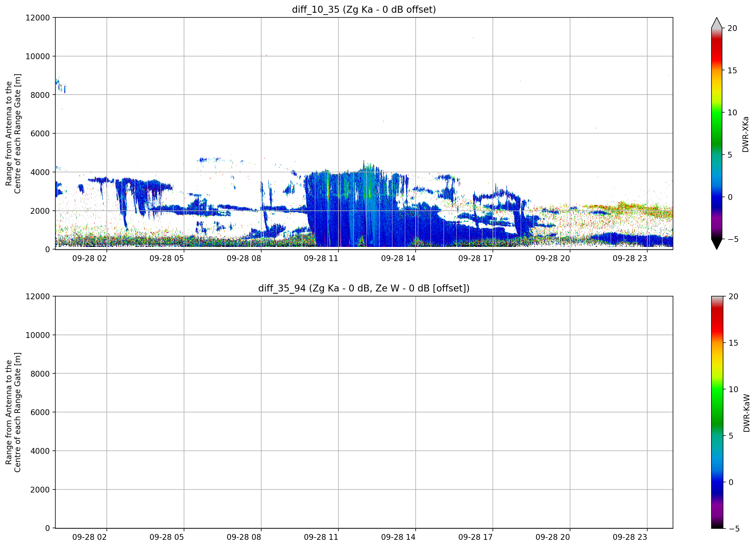This screenshot has height=547, width=756.
Task: Click the bottom plot x-axis label 09-28 14
Action: [398, 537]
